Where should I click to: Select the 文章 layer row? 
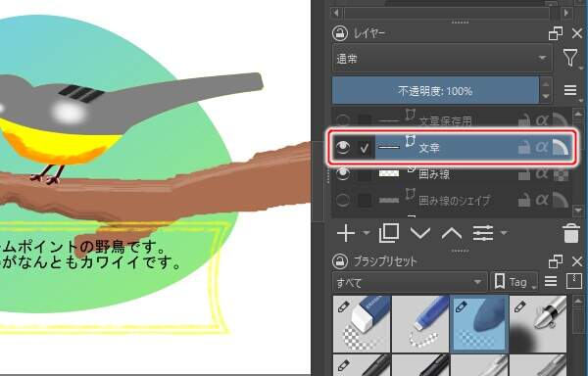coord(453,148)
